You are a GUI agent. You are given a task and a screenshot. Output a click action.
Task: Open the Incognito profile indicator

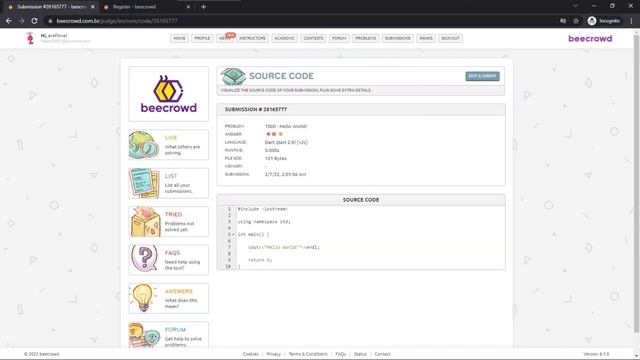(604, 21)
